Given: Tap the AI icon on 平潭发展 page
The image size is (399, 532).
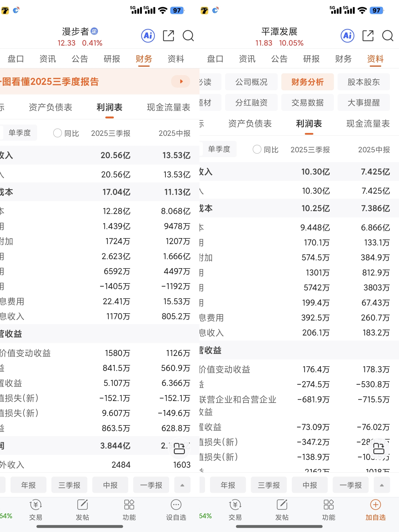Looking at the screenshot, I should [347, 36].
